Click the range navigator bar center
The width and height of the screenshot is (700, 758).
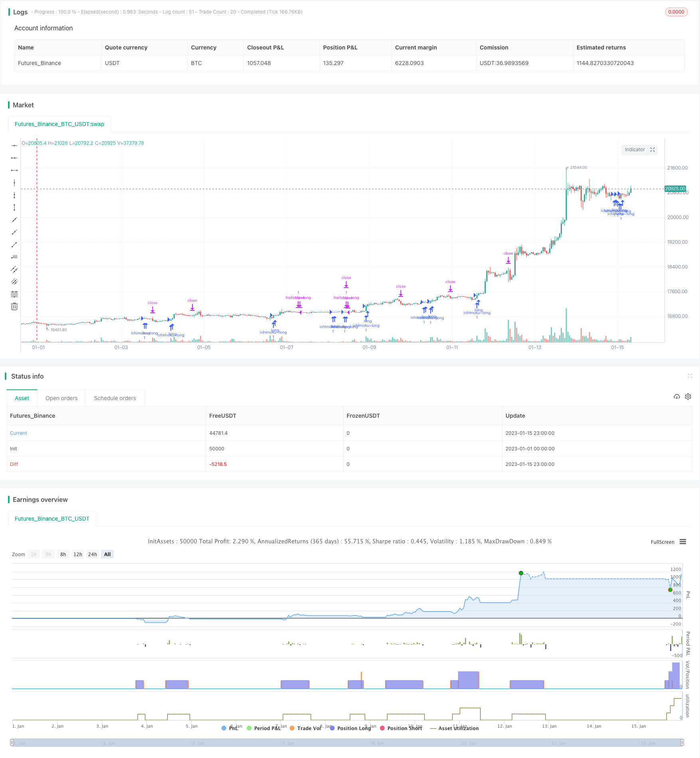(347, 742)
